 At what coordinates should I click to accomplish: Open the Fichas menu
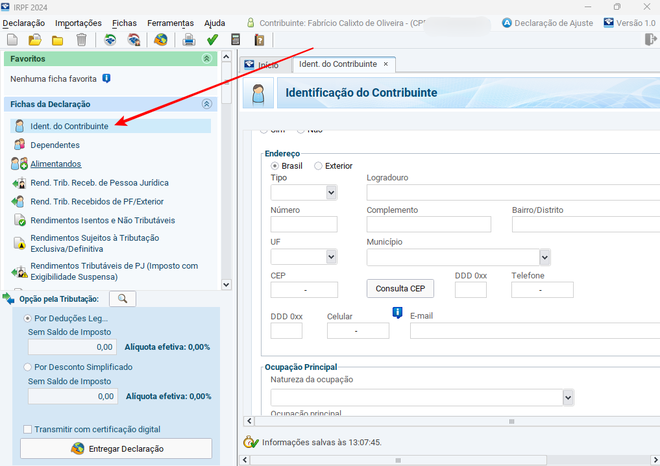124,23
